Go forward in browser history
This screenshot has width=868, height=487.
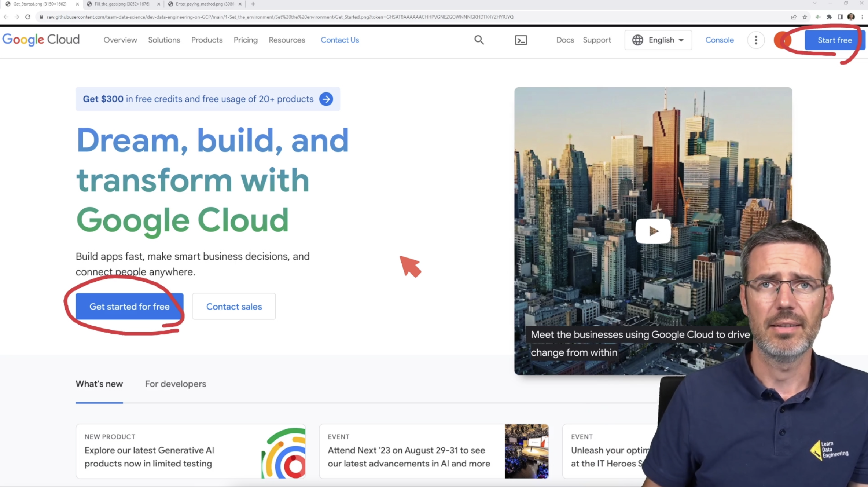pos(16,17)
